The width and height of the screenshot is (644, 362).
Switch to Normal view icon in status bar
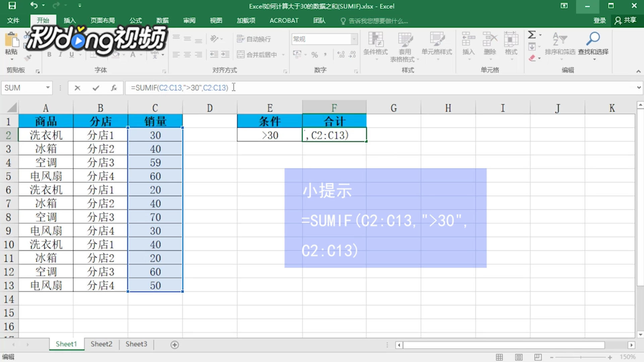click(x=499, y=357)
